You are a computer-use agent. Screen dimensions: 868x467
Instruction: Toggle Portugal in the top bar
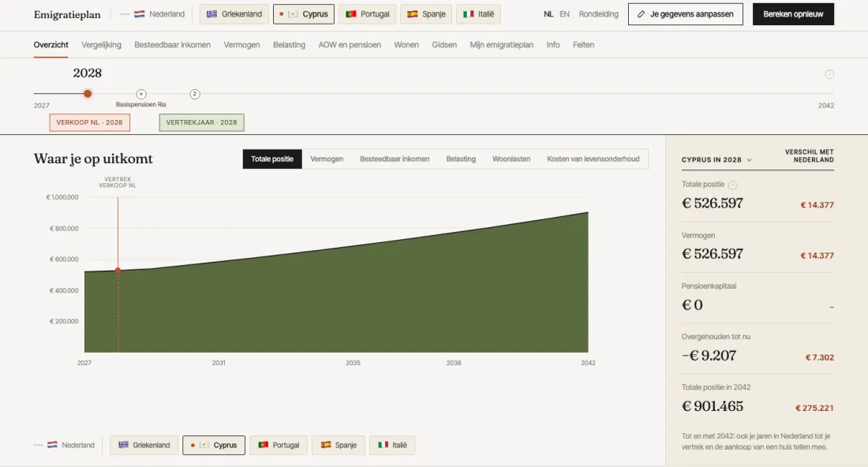point(368,14)
